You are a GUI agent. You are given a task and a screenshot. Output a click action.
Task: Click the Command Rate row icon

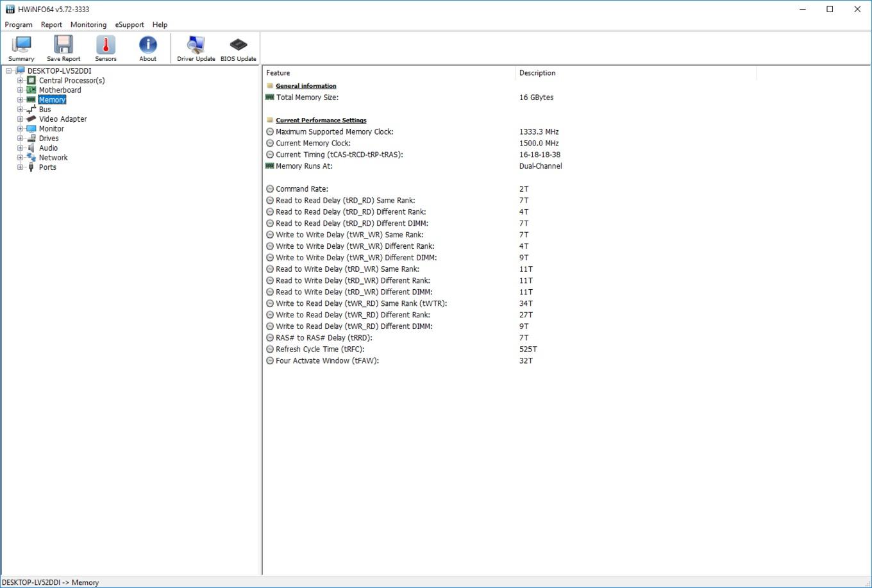pos(270,189)
